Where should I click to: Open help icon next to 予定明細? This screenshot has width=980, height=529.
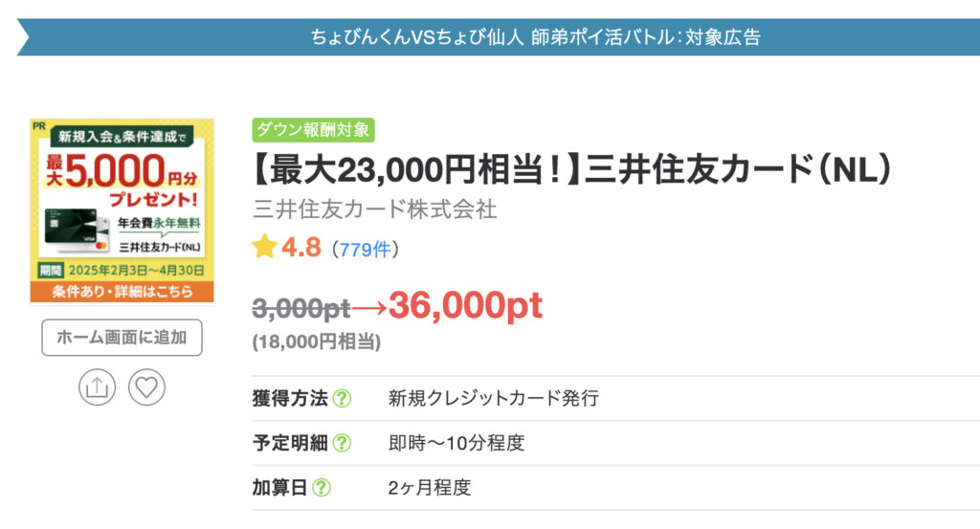click(342, 443)
